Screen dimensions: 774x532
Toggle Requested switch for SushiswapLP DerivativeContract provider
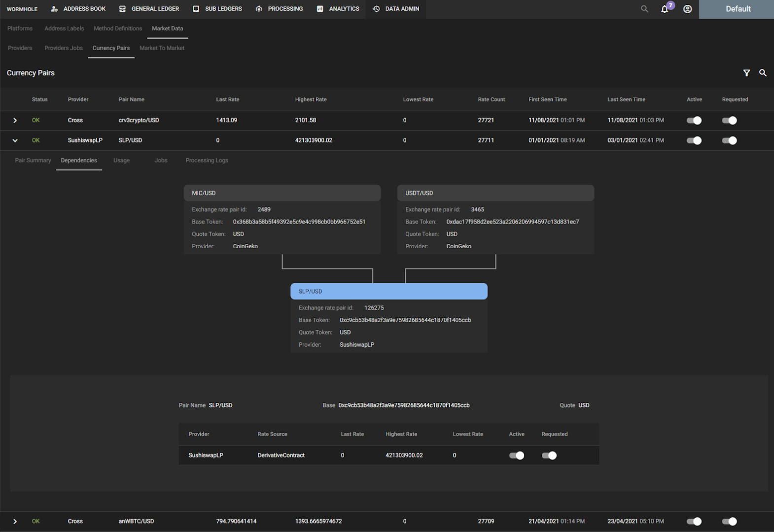click(x=549, y=455)
